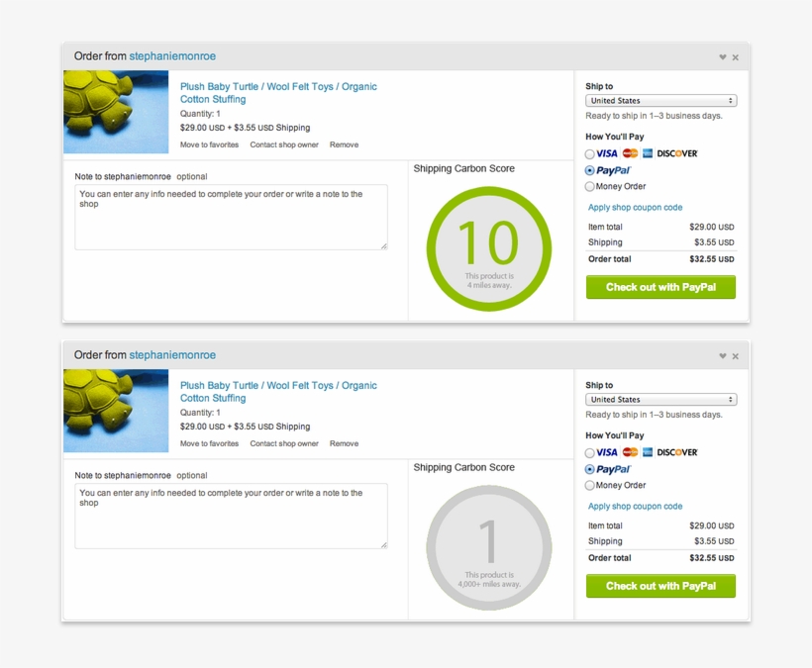812x668 pixels.
Task: Click the top order Item total $29.00 USD
Action: (712, 227)
